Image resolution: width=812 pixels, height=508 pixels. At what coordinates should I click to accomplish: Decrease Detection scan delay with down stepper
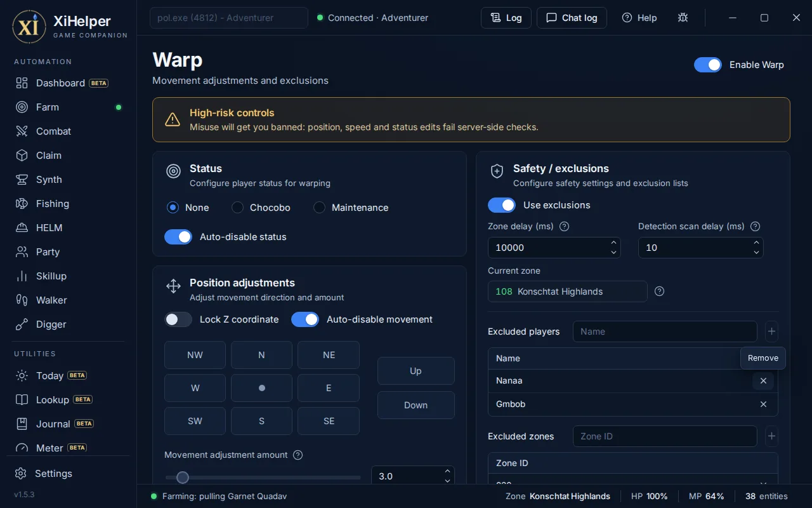pyautogui.click(x=756, y=253)
